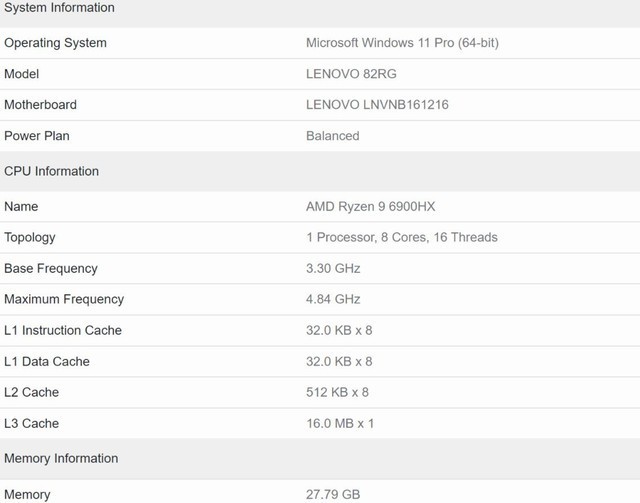Viewport: 640px width, 503px height.
Task: Select the 27.79 GB memory value
Action: [333, 494]
